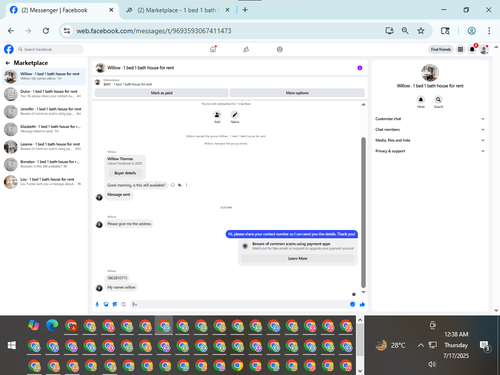Open the Facebook menu grid icon
The width and height of the screenshot is (500, 375).
pos(460,49)
